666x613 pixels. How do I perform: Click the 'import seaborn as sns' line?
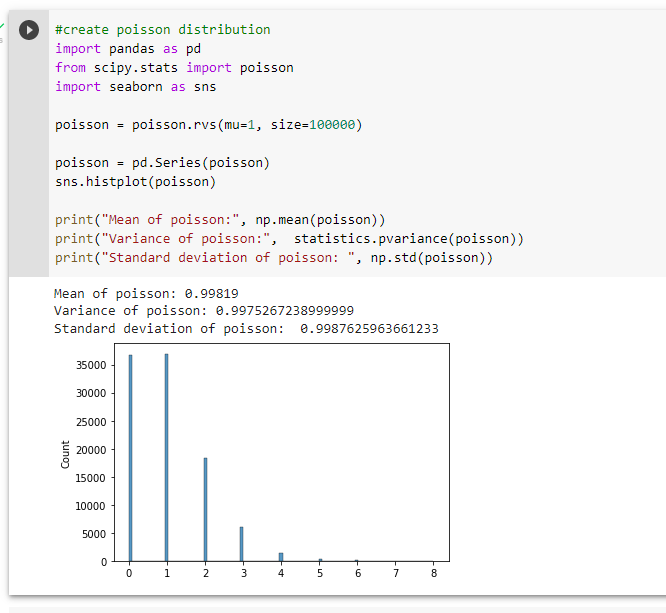135,87
